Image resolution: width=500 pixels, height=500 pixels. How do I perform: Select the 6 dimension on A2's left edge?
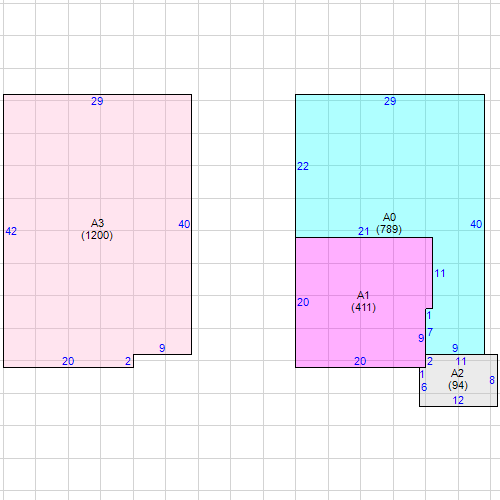click(424, 387)
